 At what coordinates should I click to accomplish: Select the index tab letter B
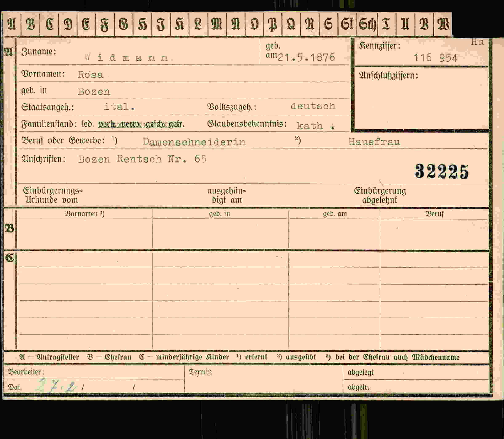click(30, 24)
